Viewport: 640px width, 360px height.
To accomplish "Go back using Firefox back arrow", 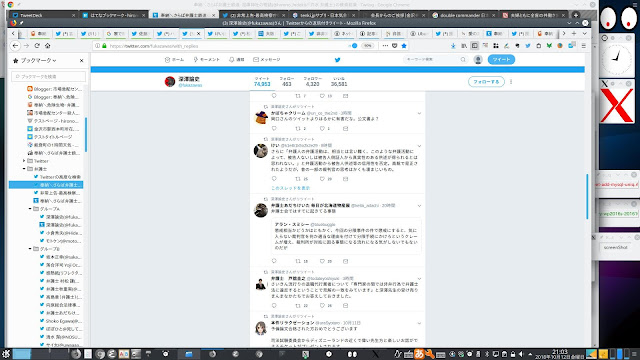I will [15, 46].
